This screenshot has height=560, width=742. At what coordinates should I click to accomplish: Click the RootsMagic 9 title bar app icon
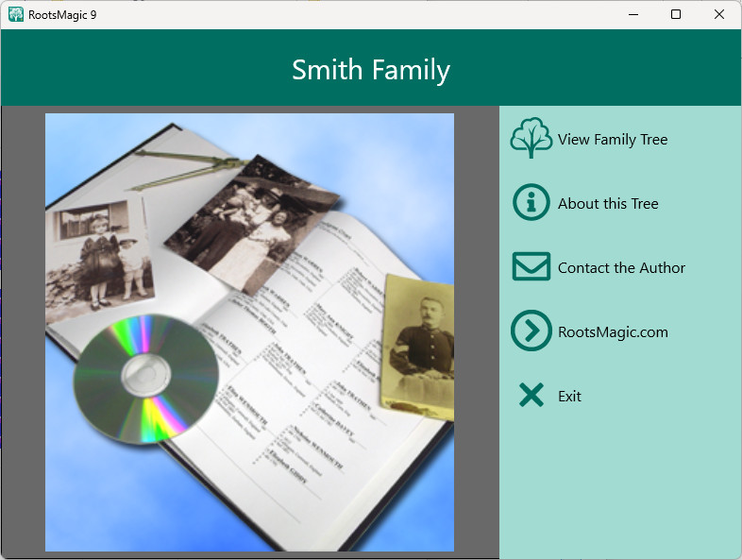coord(16,14)
